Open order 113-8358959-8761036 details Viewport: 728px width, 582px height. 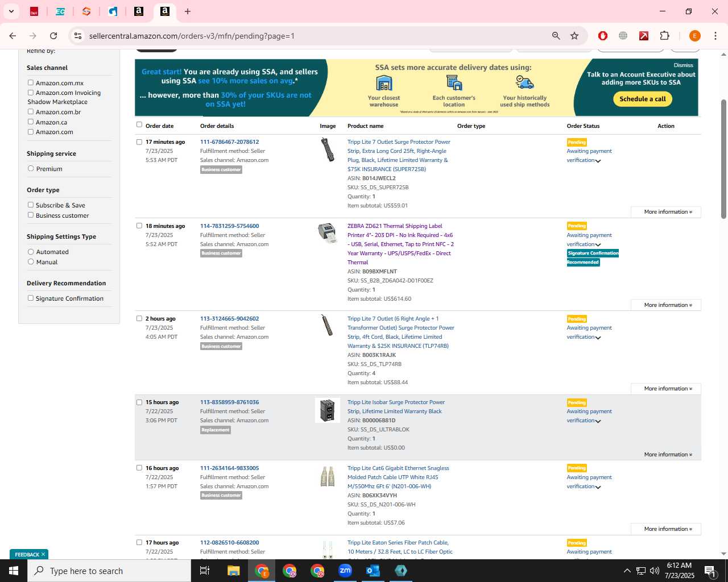(x=229, y=402)
